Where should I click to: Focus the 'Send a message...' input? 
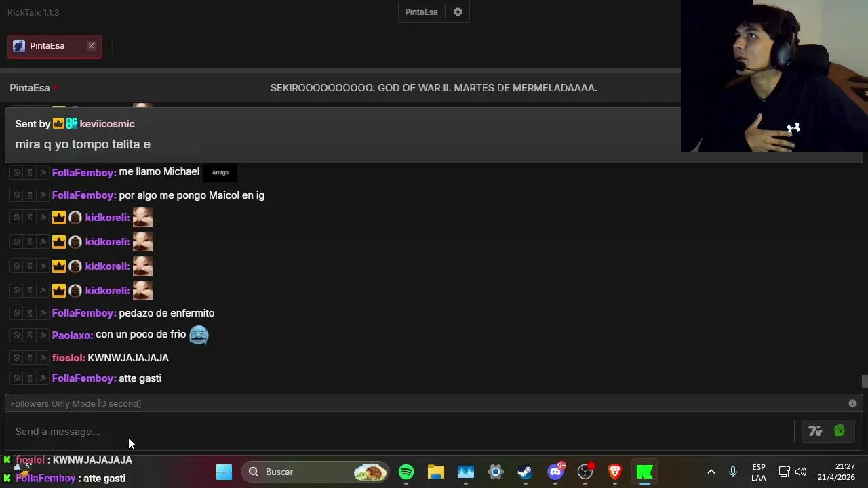tap(400, 432)
